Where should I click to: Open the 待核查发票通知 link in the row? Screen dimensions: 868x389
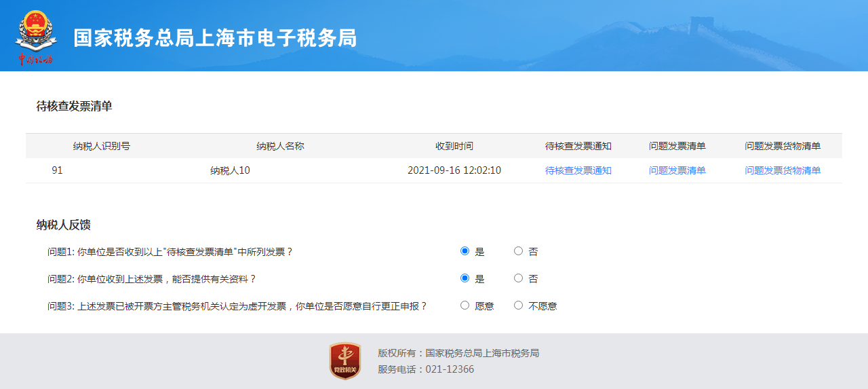pos(578,170)
